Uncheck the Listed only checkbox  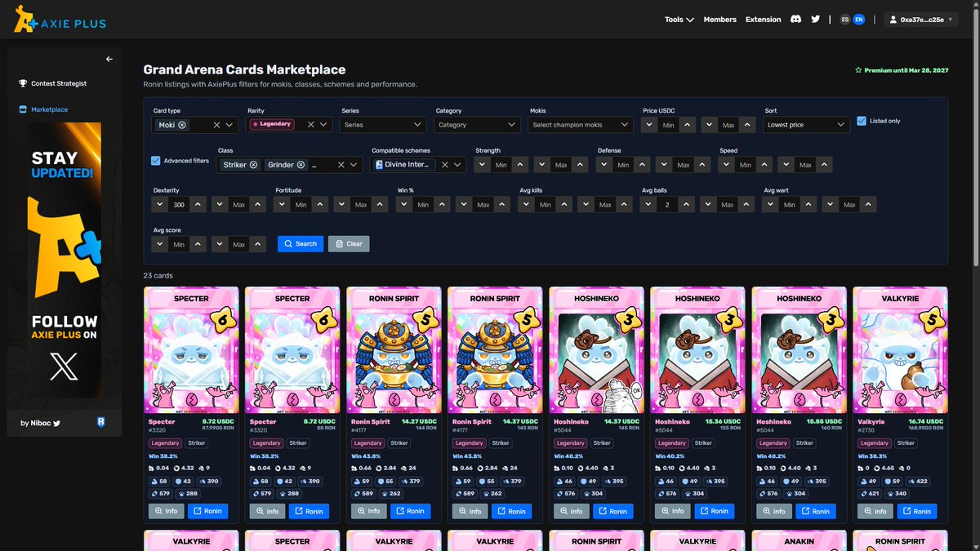pos(862,121)
